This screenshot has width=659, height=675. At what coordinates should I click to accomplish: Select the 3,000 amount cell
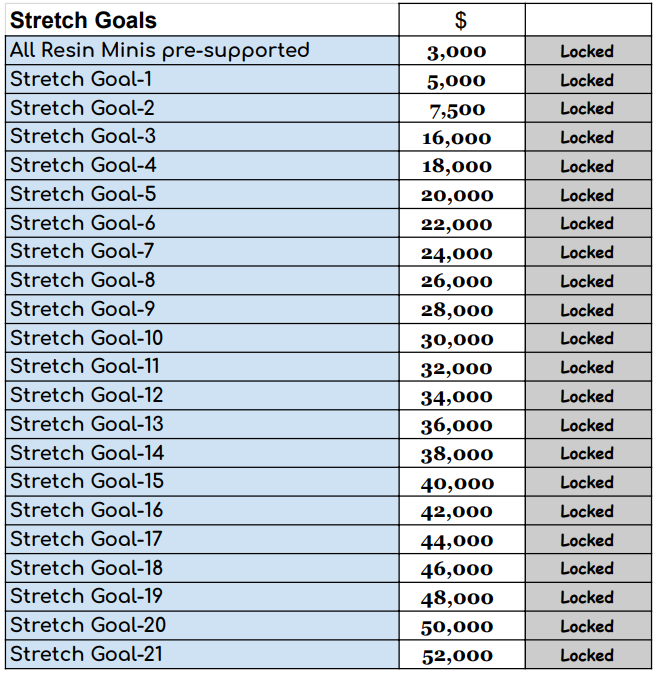pyautogui.click(x=457, y=52)
